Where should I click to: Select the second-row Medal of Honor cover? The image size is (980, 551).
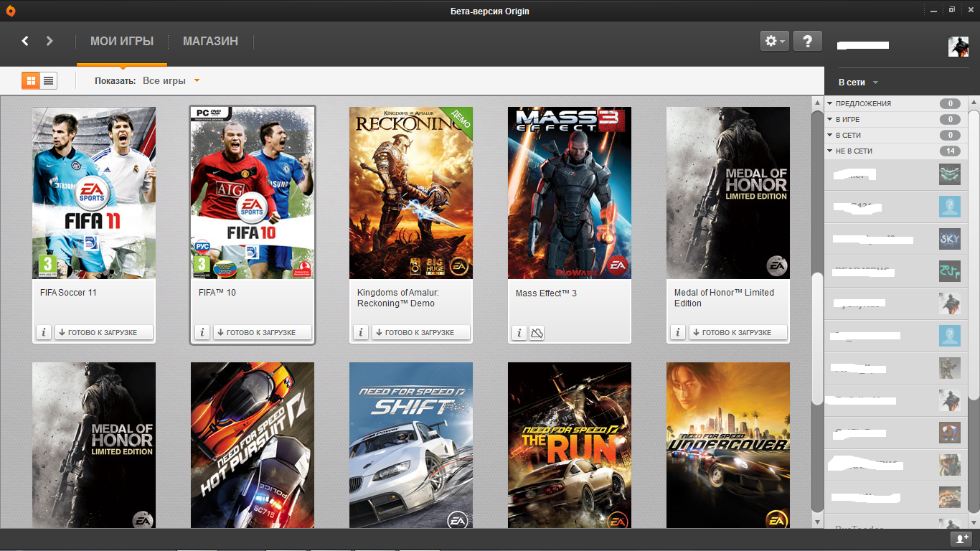click(x=94, y=445)
